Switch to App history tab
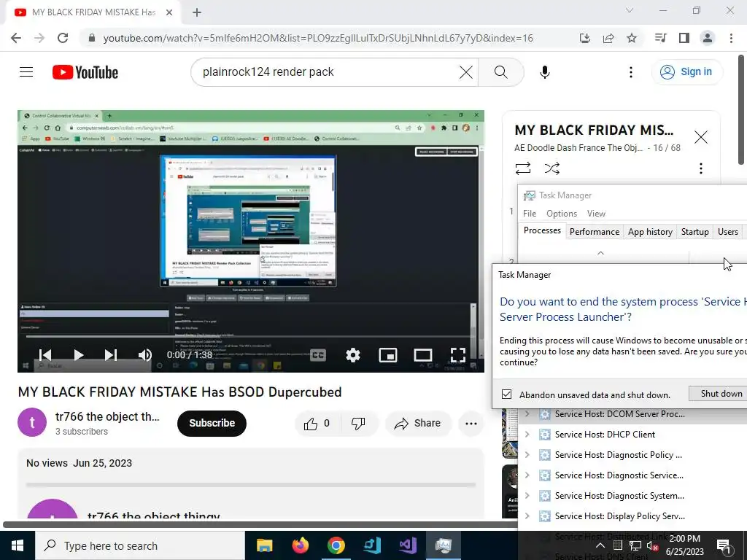747x560 pixels. [650, 231]
